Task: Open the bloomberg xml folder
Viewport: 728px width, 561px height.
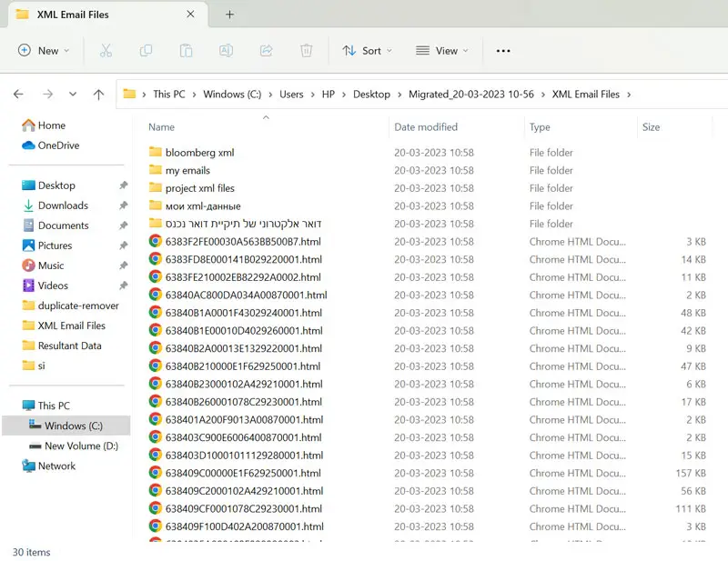Action: click(x=199, y=153)
